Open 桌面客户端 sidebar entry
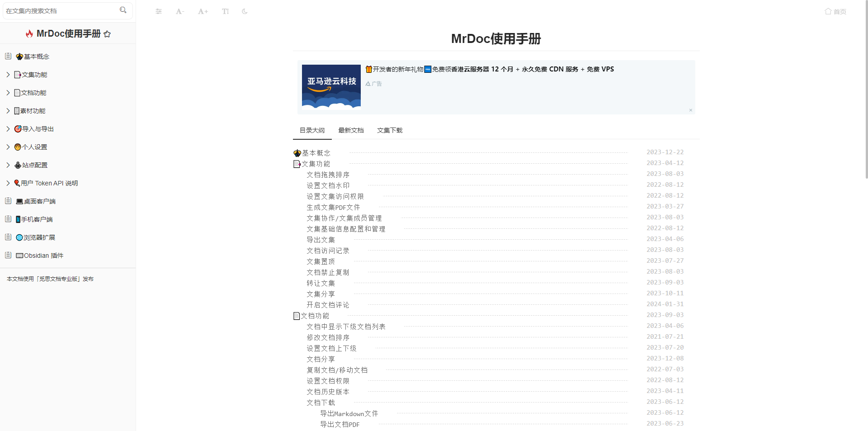This screenshot has width=868, height=431. (36, 201)
